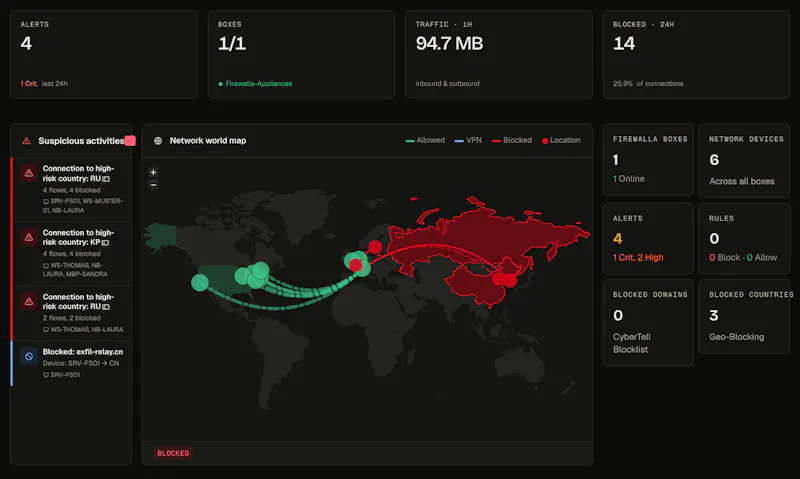Viewport: 800px width, 479px height.
Task: Toggle the Blocked legend entry
Action: coord(512,140)
